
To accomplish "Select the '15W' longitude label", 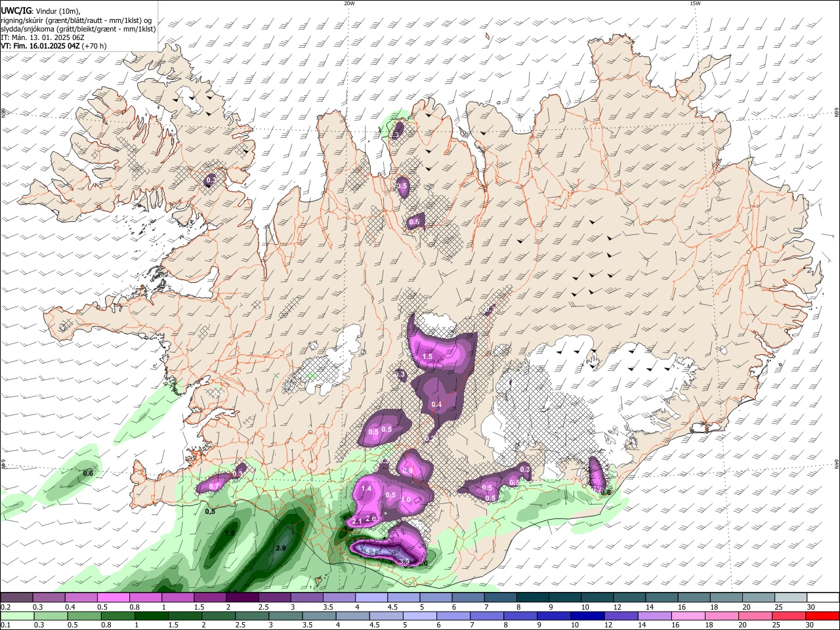I will (695, 3).
